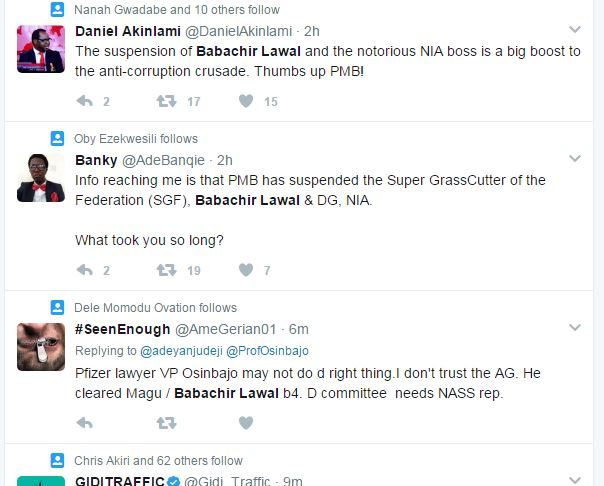Viewport: 604px width, 486px height.
Task: Expand options on Daniel Akinlami's tweet
Action: (575, 30)
